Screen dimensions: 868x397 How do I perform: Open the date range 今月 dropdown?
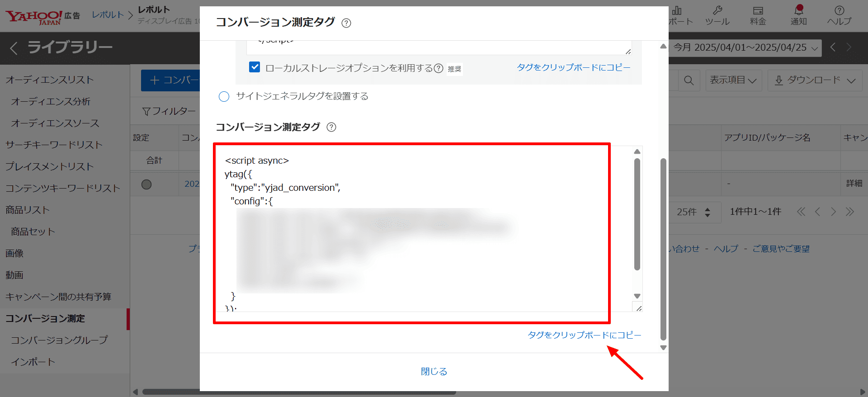point(746,47)
